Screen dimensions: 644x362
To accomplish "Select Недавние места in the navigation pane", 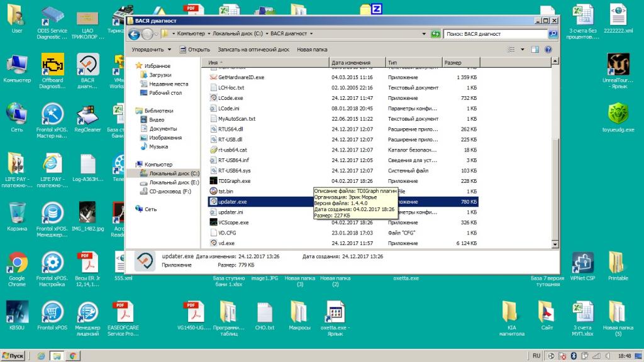I will point(169,84).
